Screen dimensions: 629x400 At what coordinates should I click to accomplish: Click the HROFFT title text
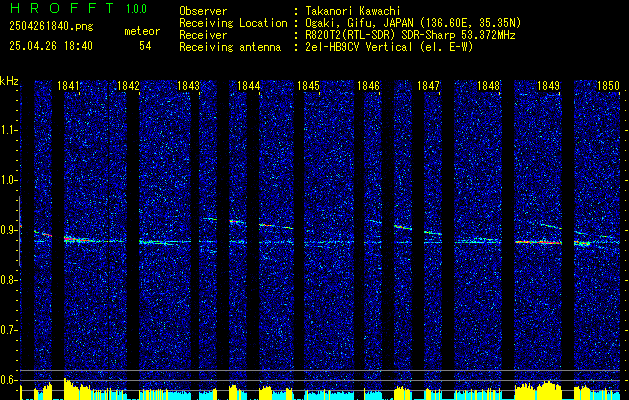click(x=62, y=8)
